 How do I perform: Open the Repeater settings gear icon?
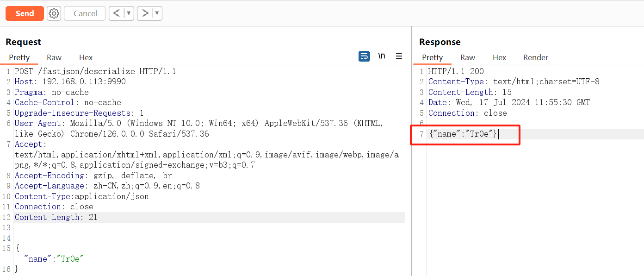coord(54,13)
